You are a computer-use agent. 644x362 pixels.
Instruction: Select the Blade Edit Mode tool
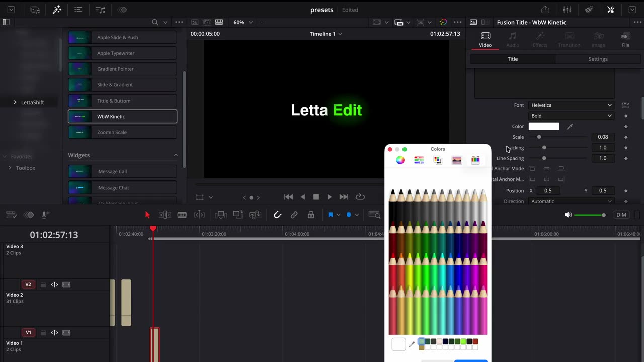[182, 215]
